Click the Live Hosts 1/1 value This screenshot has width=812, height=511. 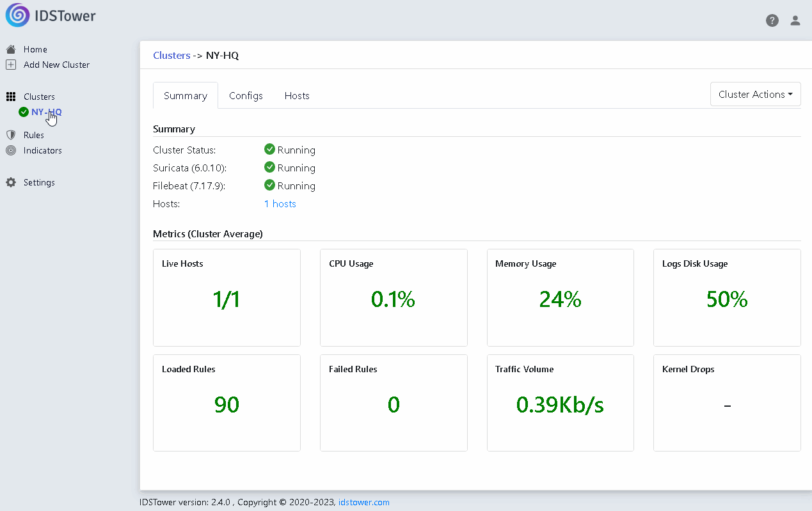(227, 299)
